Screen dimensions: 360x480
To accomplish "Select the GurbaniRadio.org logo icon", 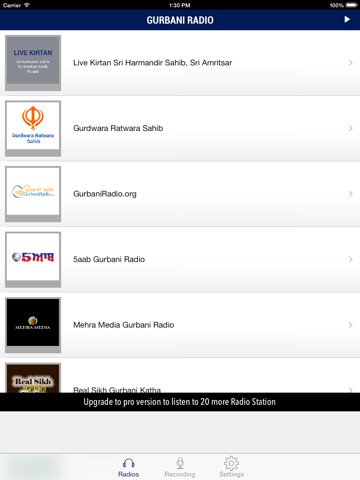I will coord(33,194).
